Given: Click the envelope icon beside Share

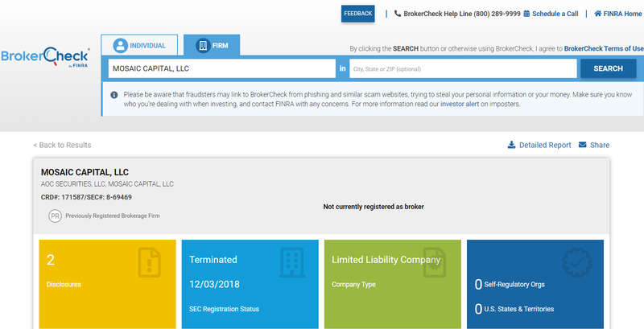Looking at the screenshot, I should point(582,145).
